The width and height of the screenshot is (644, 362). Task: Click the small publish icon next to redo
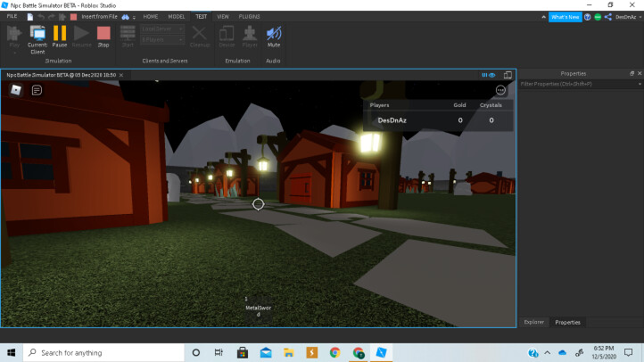62,17
